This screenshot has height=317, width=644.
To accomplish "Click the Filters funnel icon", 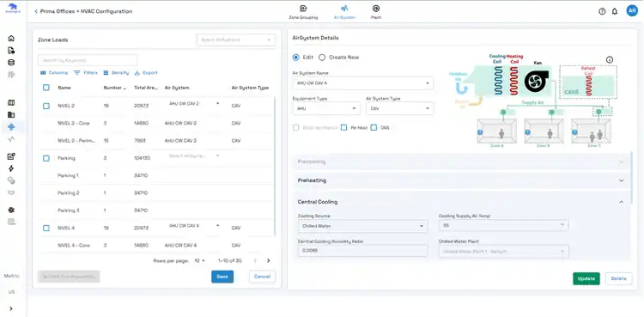I will click(x=76, y=73).
